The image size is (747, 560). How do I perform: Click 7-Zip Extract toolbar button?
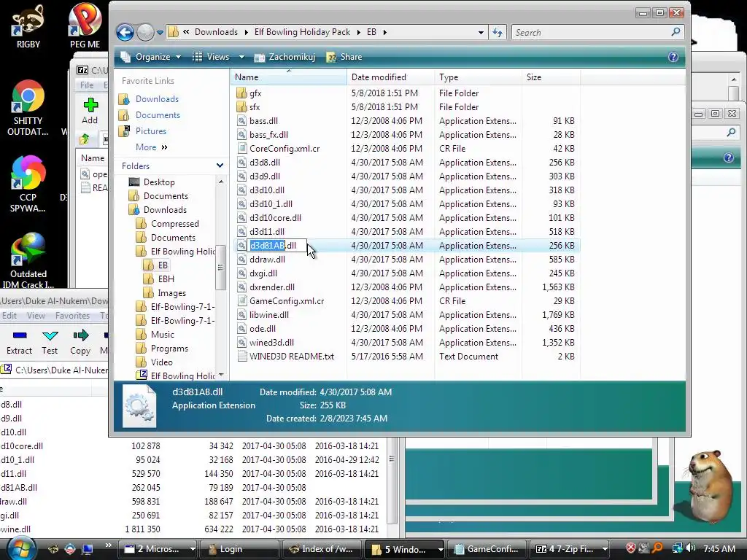[x=19, y=342]
